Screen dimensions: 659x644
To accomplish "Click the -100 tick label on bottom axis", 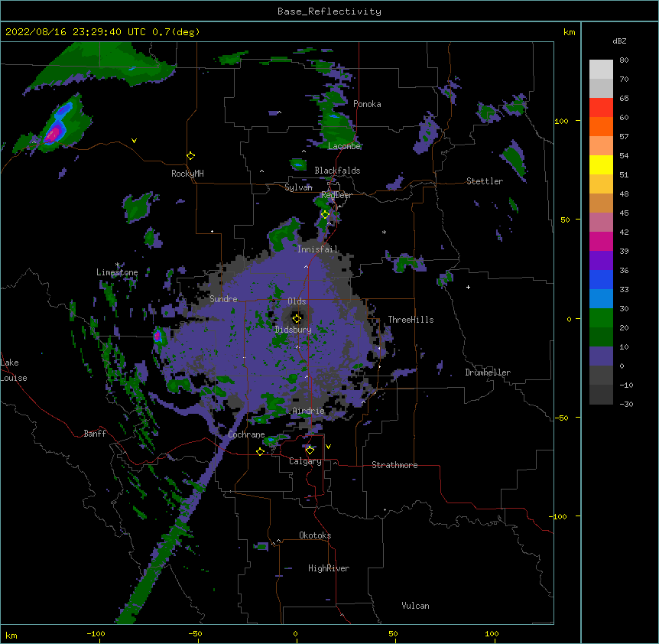I will click(x=96, y=633).
